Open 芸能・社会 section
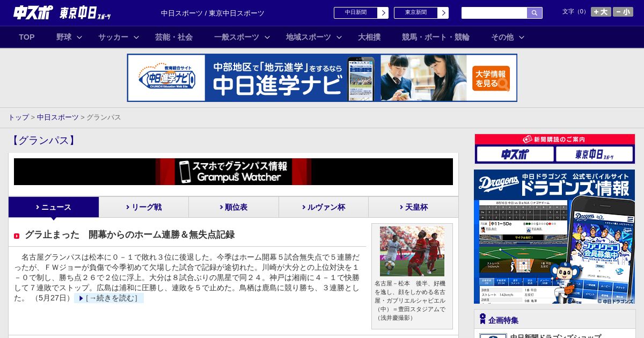 [174, 37]
